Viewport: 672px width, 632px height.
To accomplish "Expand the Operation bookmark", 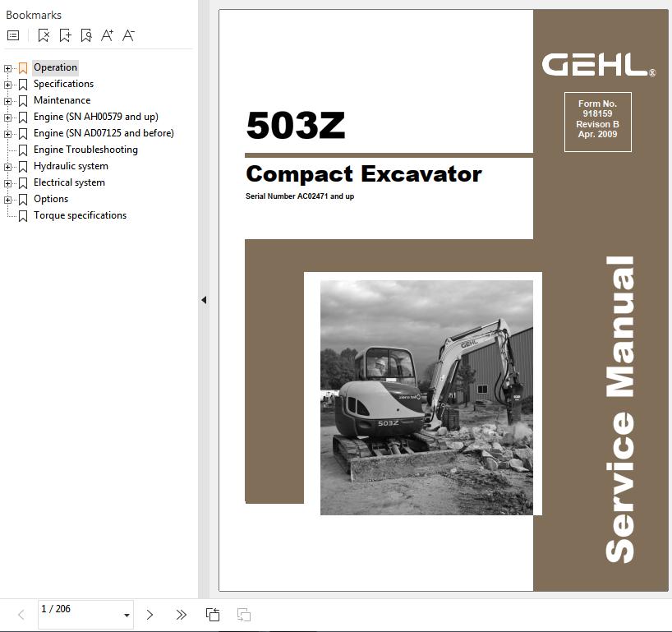I will pyautogui.click(x=7, y=68).
